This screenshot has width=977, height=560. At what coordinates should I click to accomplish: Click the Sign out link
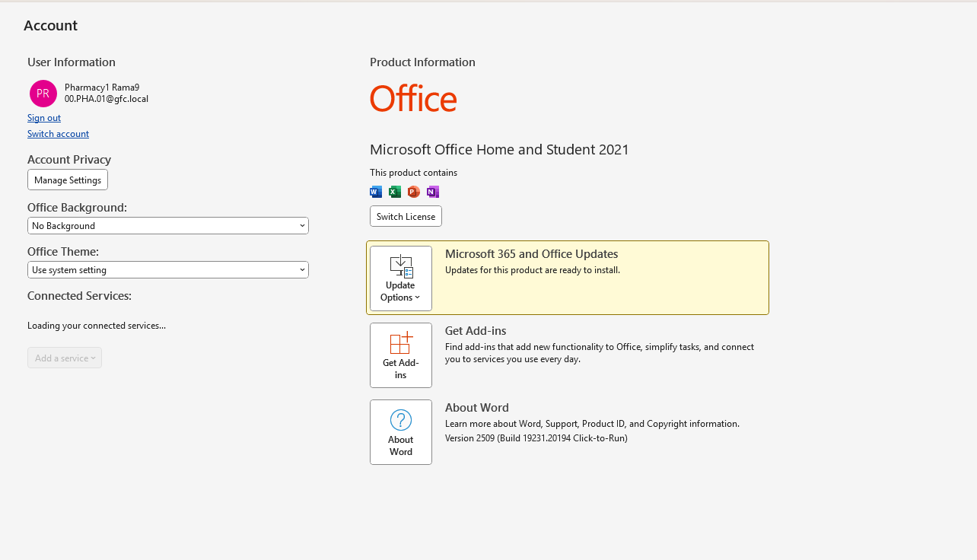pos(44,118)
